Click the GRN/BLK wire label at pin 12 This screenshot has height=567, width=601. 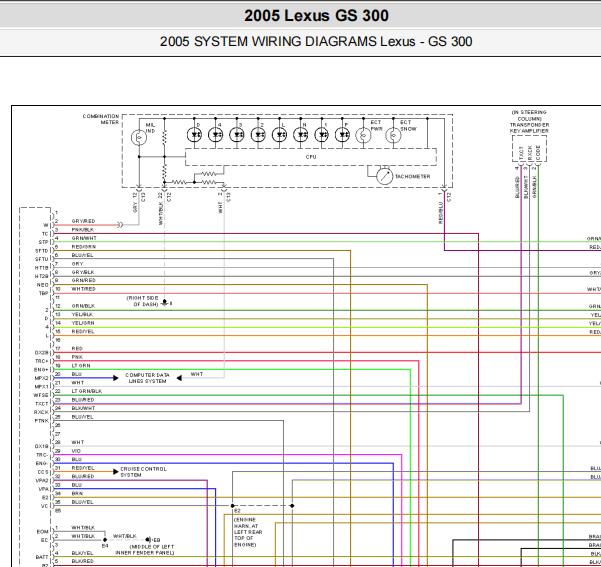83,306
